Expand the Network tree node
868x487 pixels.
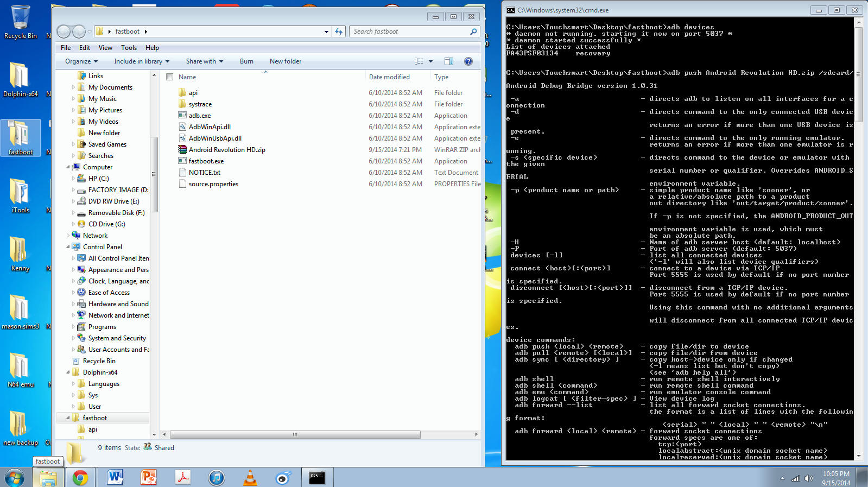(x=68, y=236)
